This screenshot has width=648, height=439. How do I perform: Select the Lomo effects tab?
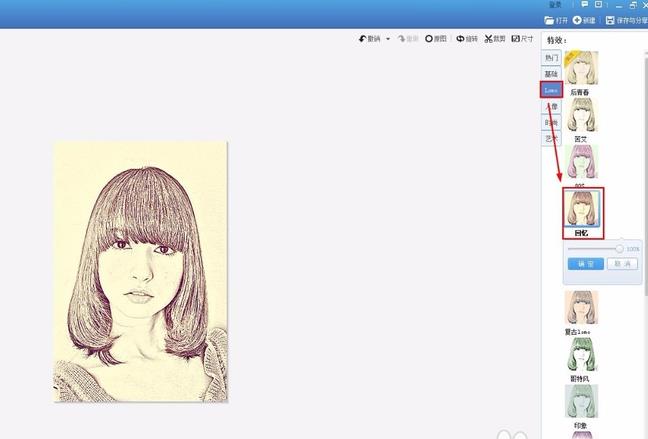551,90
